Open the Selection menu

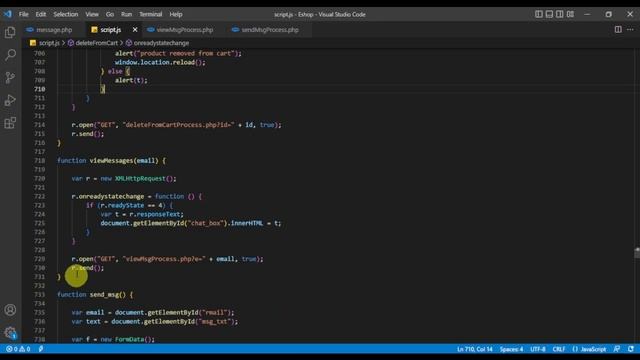pyautogui.click(x=66, y=14)
